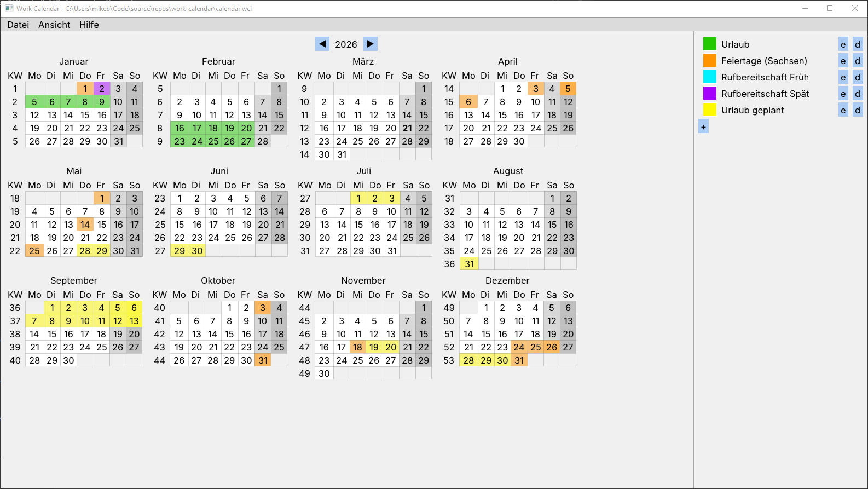
Task: Open the Hilfe menu
Action: (x=89, y=25)
